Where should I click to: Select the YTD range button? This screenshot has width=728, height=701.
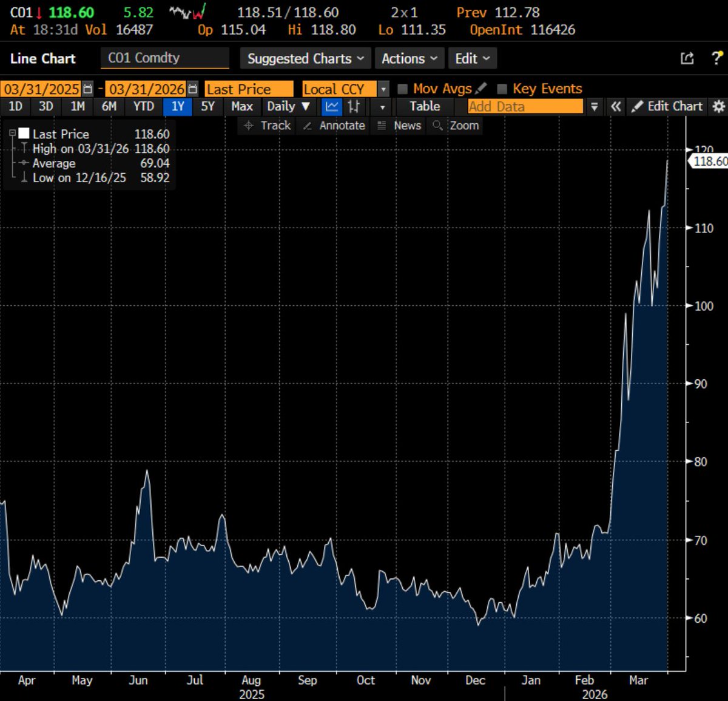pos(143,106)
